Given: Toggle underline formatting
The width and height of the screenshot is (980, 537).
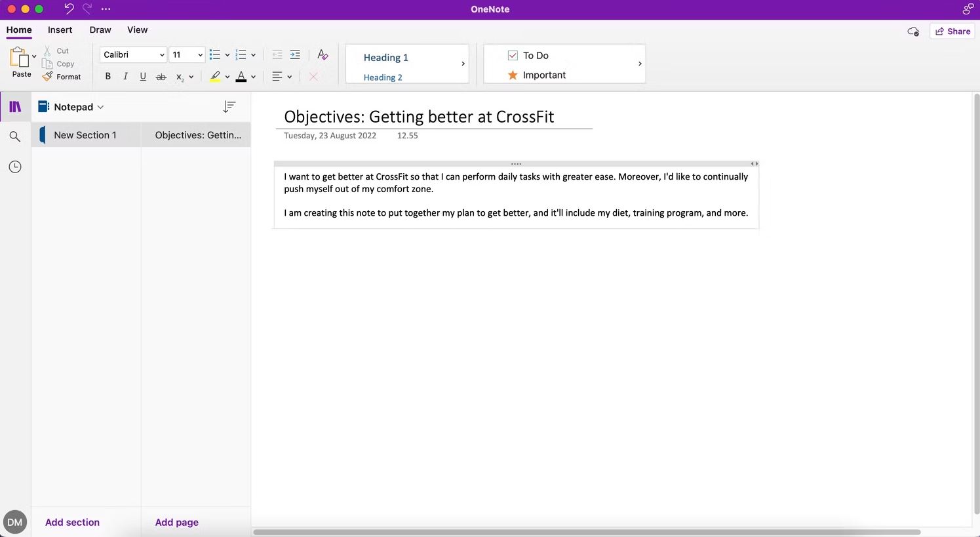Looking at the screenshot, I should point(143,77).
